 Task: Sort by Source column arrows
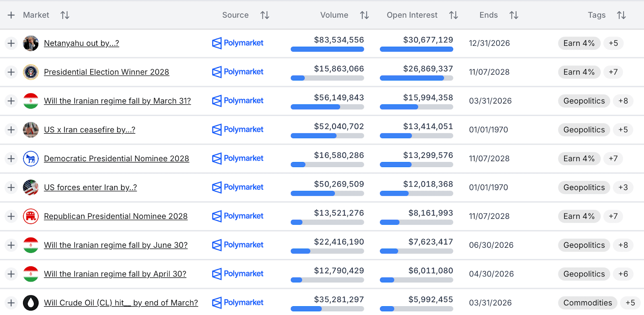264,15
